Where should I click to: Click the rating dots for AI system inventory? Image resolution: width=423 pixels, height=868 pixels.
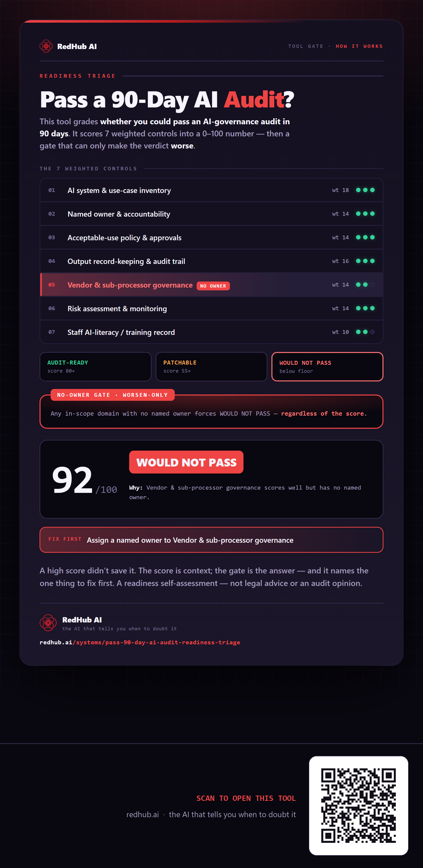pyautogui.click(x=365, y=190)
